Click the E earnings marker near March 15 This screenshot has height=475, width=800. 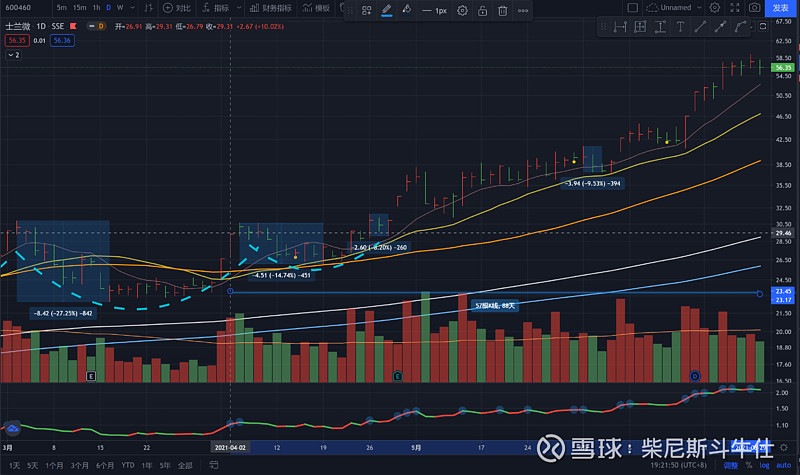(91, 376)
